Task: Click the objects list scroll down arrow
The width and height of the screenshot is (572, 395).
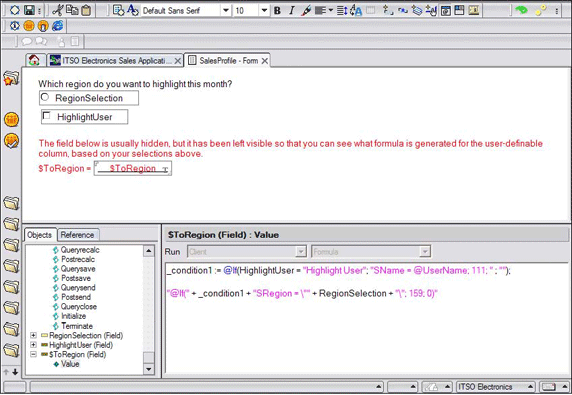Action: click(148, 369)
